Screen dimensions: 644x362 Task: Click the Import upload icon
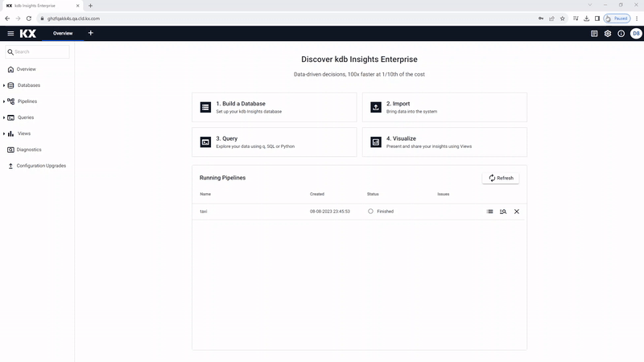coord(376,107)
